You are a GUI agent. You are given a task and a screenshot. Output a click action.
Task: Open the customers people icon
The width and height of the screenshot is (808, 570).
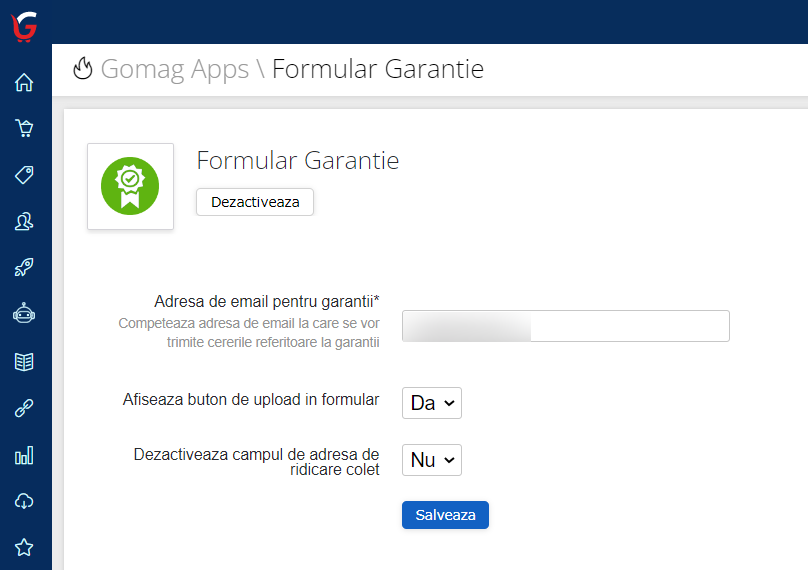tap(24, 222)
